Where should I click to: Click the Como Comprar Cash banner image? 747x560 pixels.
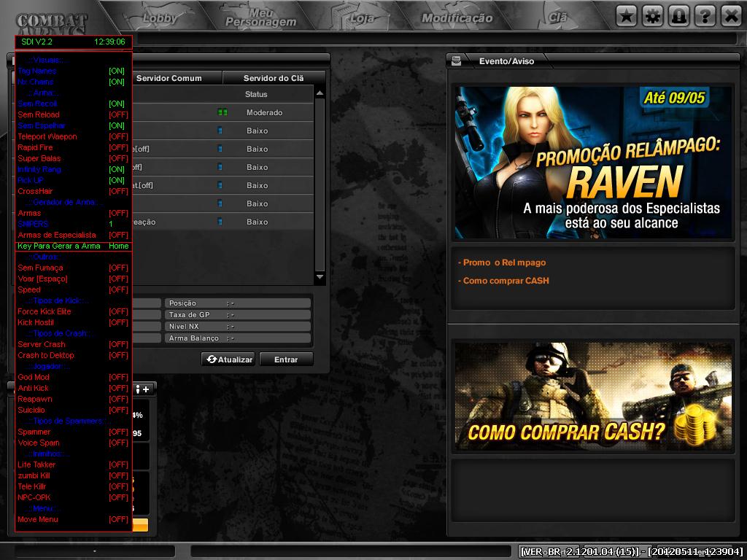coord(592,396)
